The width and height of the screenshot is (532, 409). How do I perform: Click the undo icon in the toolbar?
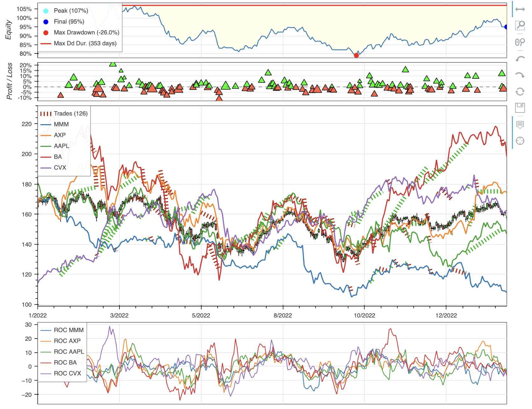521,58
